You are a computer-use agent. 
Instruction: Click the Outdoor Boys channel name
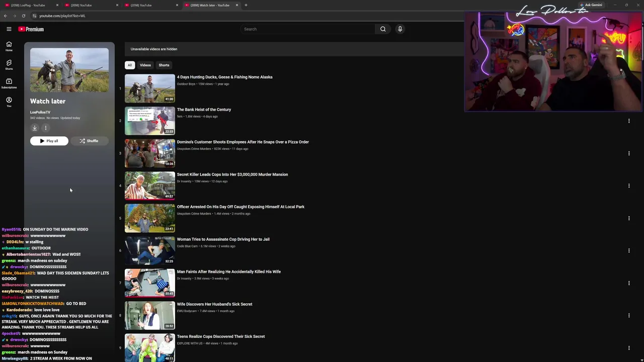point(186,84)
